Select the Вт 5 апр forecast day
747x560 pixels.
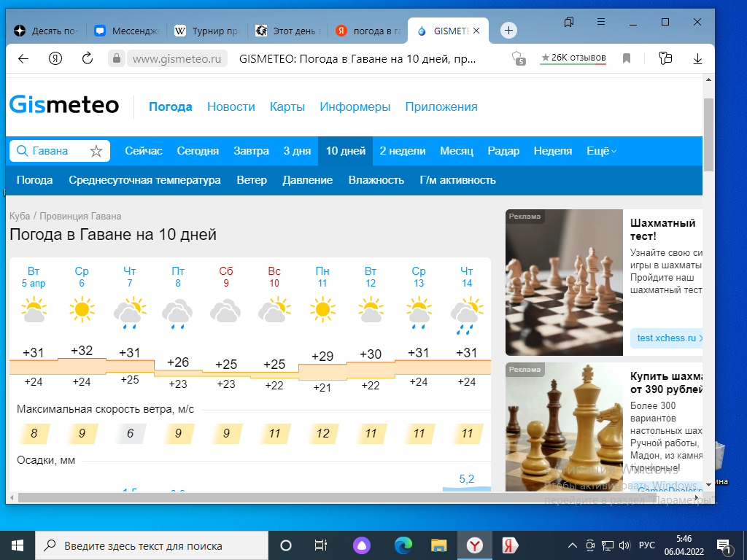pyautogui.click(x=34, y=277)
